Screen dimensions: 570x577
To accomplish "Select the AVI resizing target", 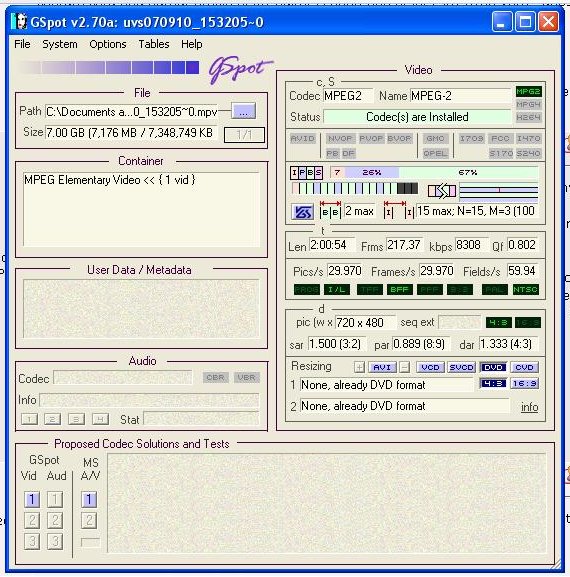I will coord(382,367).
